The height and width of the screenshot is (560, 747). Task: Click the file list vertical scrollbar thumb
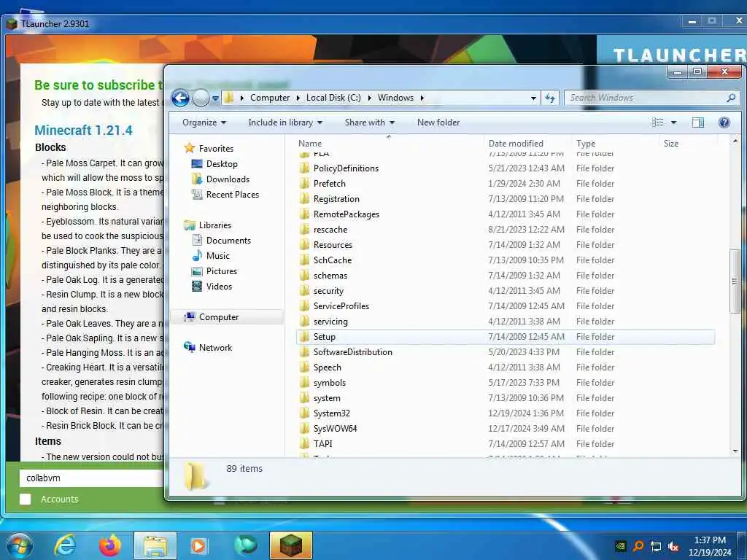tap(735, 281)
